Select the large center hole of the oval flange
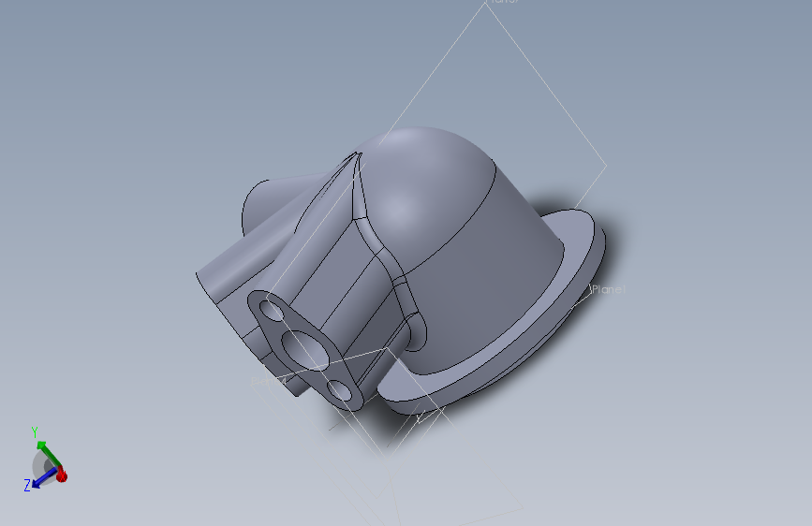 306,349
